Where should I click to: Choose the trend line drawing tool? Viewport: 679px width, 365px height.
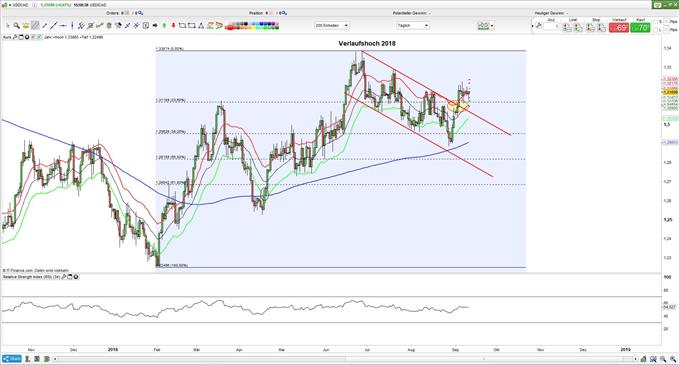click(x=53, y=26)
